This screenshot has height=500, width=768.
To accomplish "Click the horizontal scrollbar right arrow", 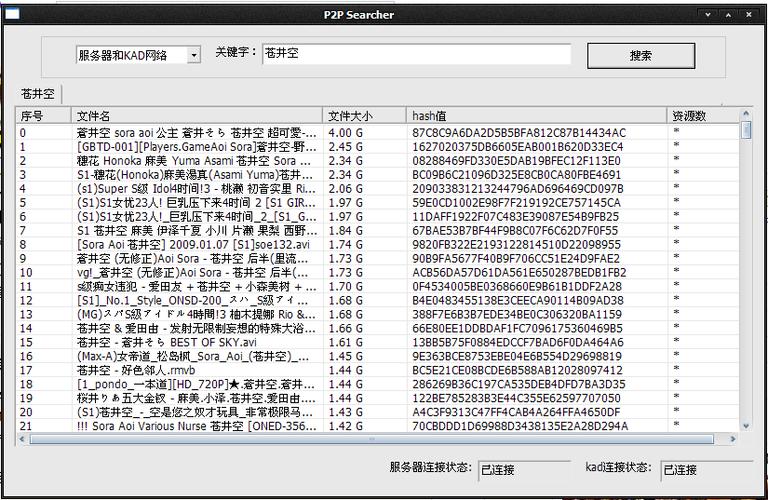I will click(733, 439).
